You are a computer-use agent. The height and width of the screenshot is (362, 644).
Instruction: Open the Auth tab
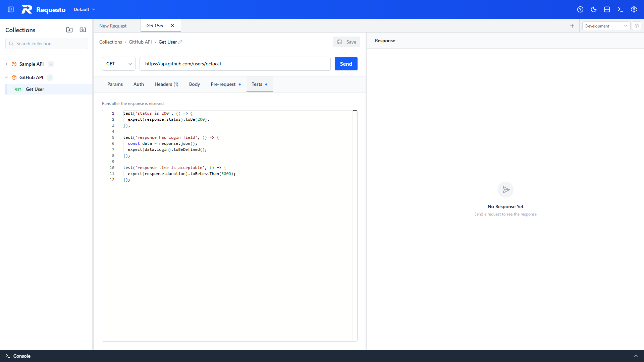point(139,84)
